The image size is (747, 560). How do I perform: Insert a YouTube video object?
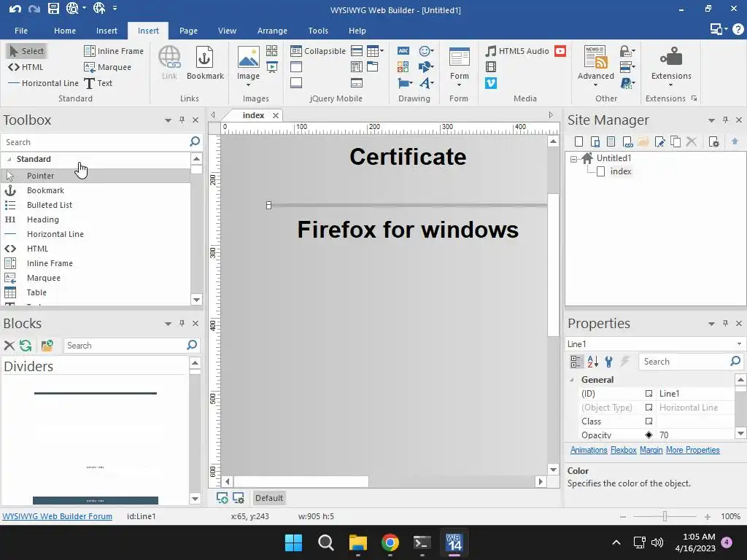(560, 51)
